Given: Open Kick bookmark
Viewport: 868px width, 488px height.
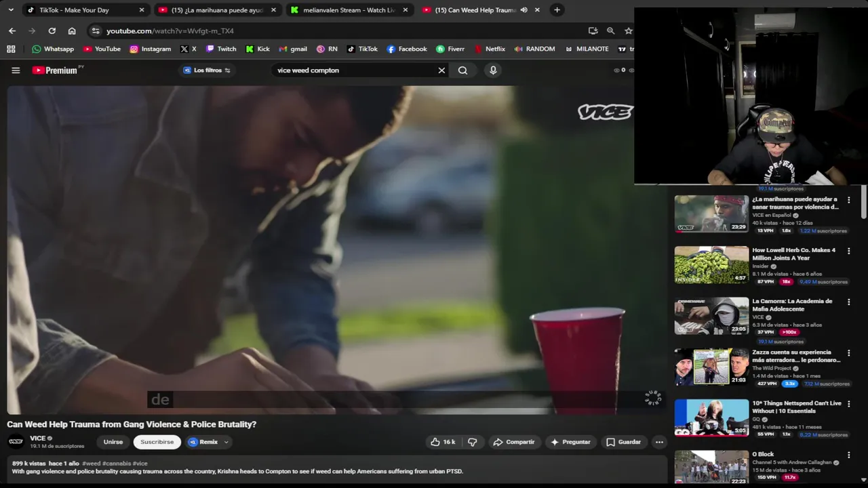Looking at the screenshot, I should [258, 49].
